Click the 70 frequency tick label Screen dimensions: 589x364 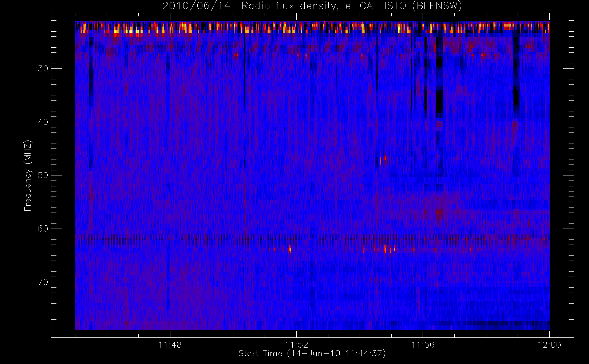[x=43, y=282]
